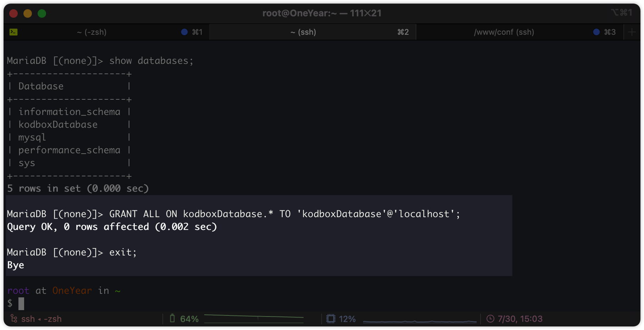Click the sys database row

(27, 163)
